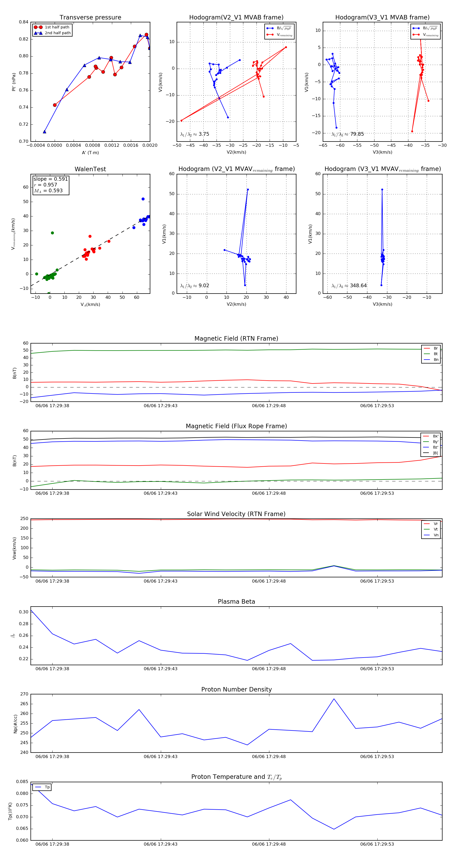Screen dimensions: 473x868
Task: Click the "Magnetic Field (Flux Rope Frame)" title
Action: pyautogui.click(x=236, y=426)
